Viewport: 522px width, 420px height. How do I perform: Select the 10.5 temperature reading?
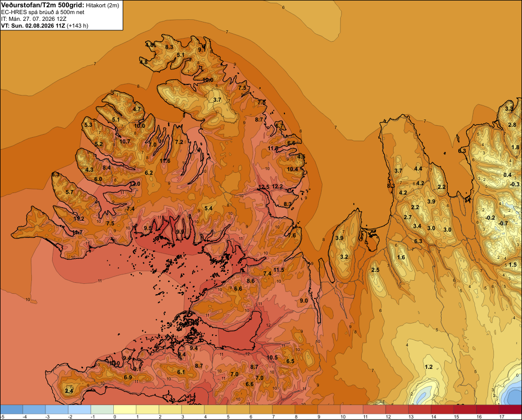coord(272,357)
